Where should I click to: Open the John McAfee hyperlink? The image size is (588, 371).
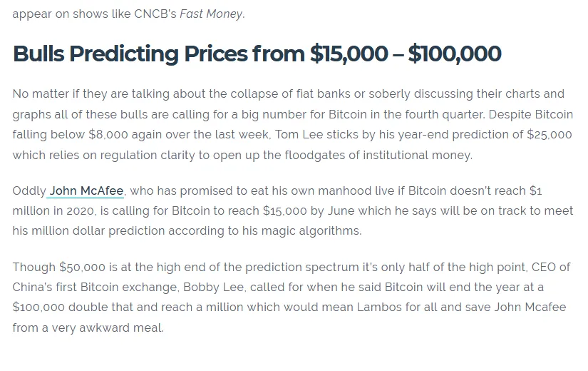86,190
